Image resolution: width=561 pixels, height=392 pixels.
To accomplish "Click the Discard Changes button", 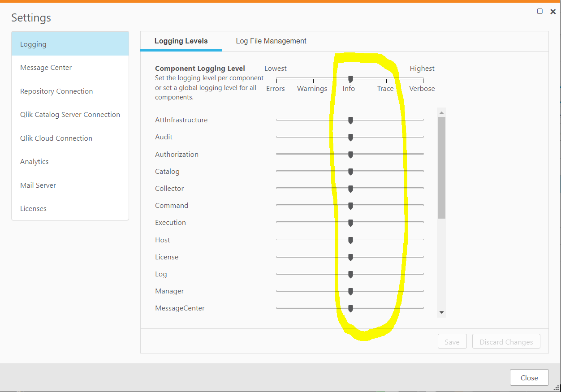I will (506, 342).
